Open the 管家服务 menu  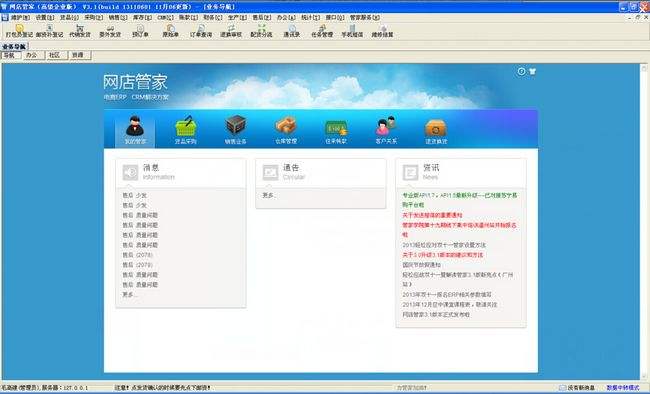pos(365,17)
